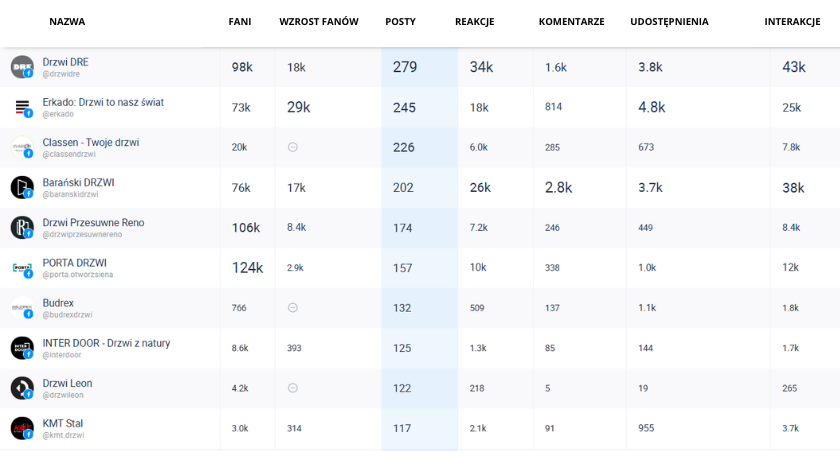Click the Classen profile logo icon
Image resolution: width=840 pixels, height=472 pixels.
(x=22, y=147)
